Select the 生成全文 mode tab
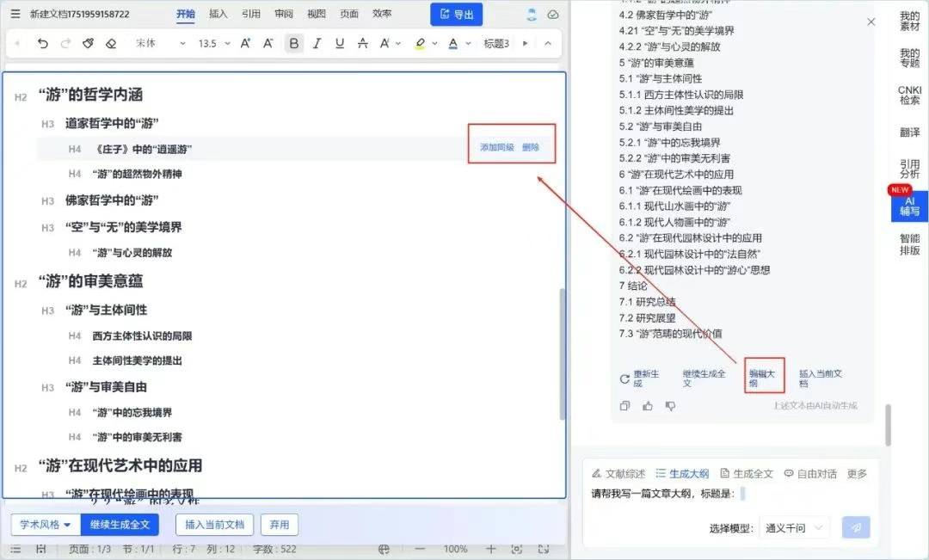This screenshot has height=560, width=929. (x=747, y=473)
